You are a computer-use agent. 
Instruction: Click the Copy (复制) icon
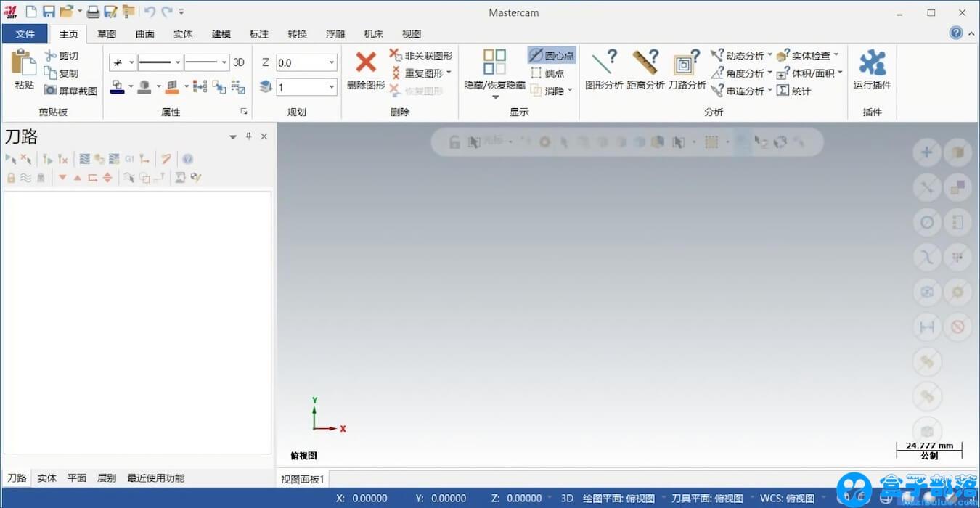(x=50, y=73)
